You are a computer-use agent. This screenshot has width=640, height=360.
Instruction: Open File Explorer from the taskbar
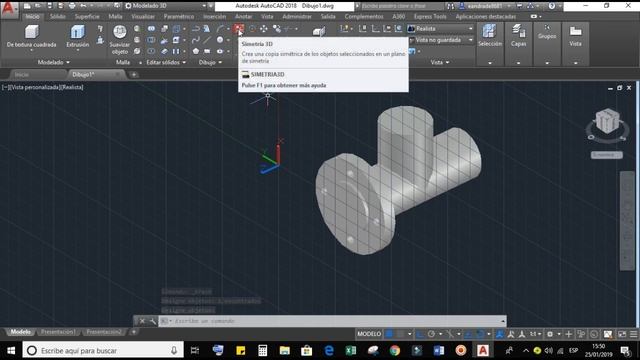point(284,351)
